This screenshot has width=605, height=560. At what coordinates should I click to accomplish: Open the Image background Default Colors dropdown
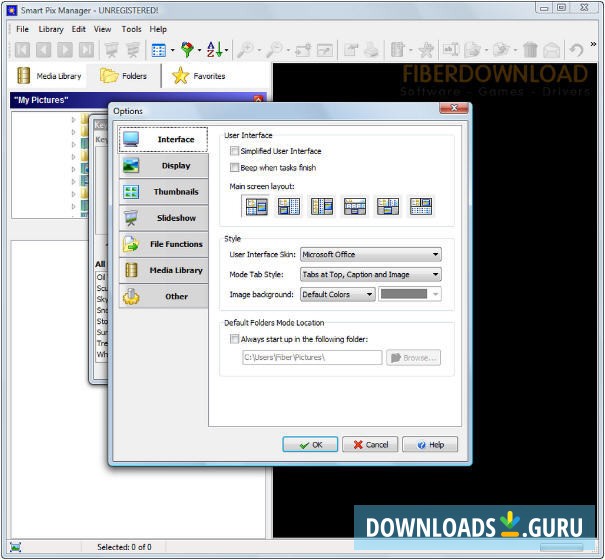pyautogui.click(x=338, y=294)
